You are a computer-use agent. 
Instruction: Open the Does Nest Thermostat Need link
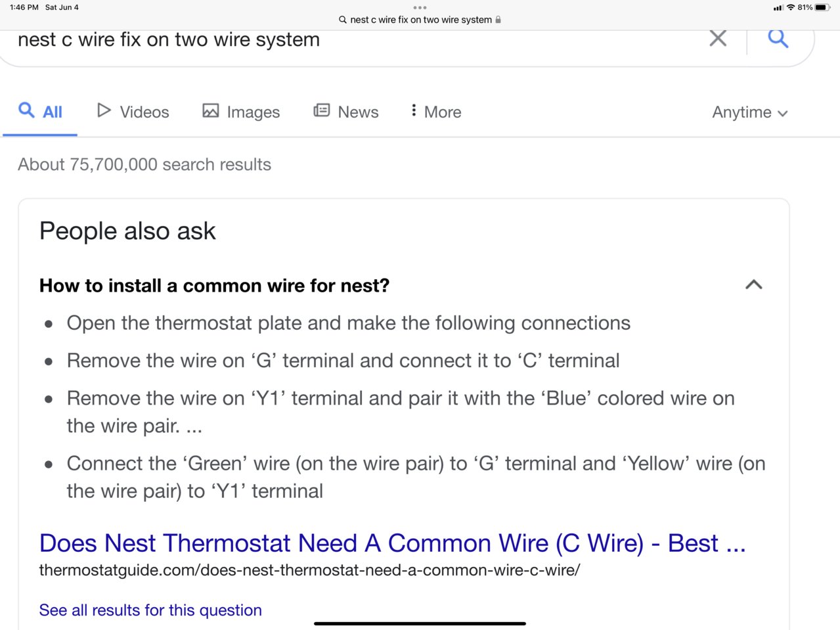(392, 543)
